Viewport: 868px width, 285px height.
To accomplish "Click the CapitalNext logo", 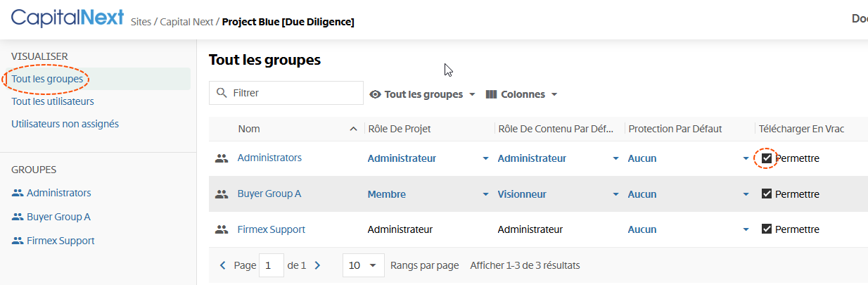I will 68,18.
